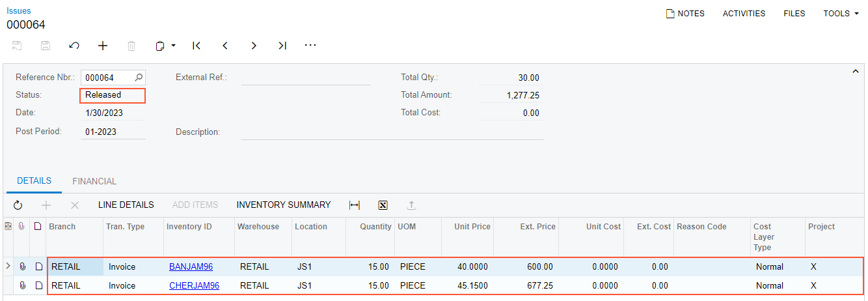Open the clipboard dropdown arrow in toolbar
Viewport: 868px width, 301px height.
coord(174,46)
